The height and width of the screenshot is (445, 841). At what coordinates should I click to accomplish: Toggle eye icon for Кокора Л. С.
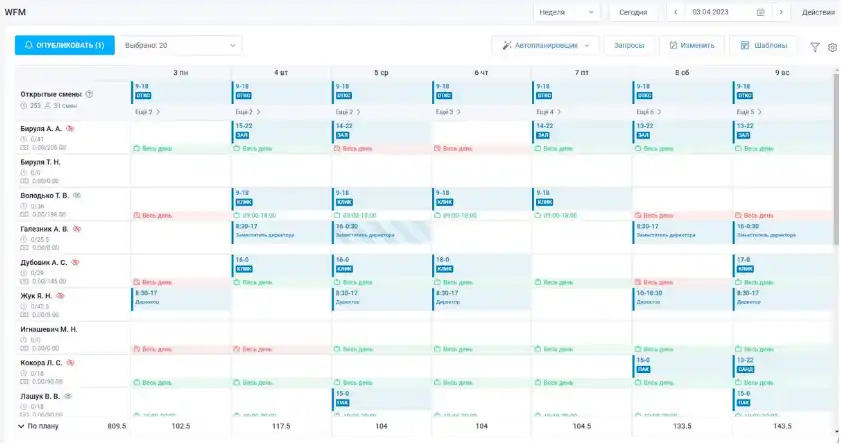pyautogui.click(x=70, y=363)
